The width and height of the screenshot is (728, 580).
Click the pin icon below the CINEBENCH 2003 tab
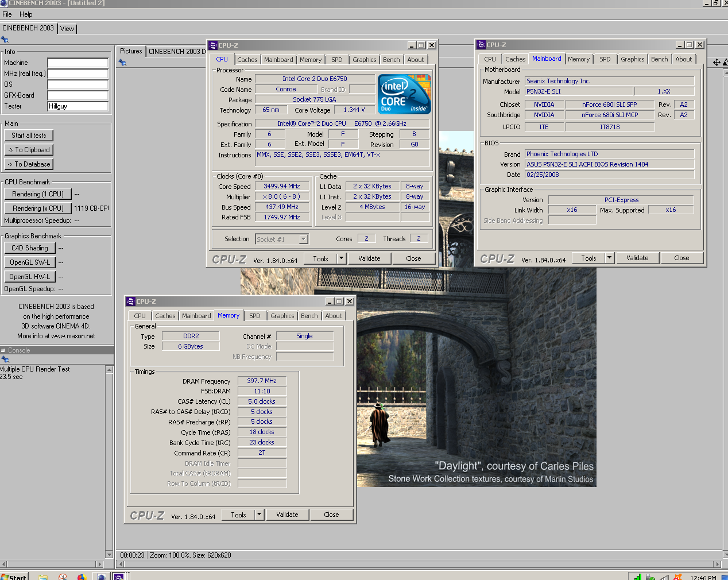click(x=5, y=40)
